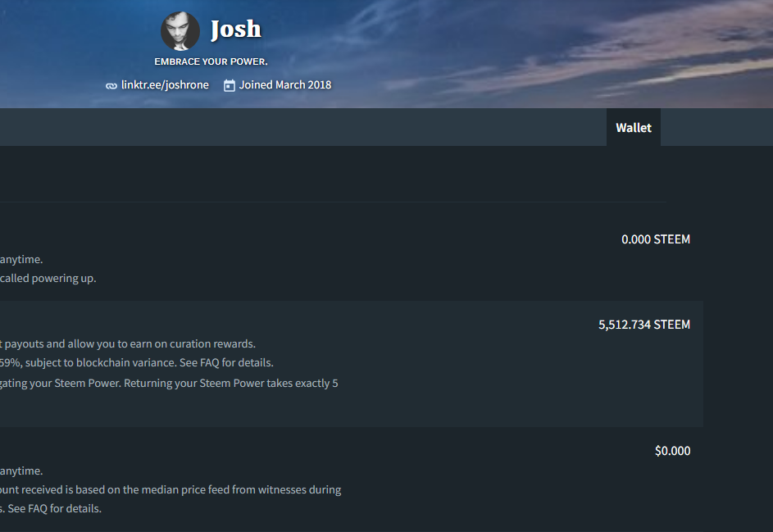Click the profile name Josh
The width and height of the screenshot is (773, 532).
[235, 29]
